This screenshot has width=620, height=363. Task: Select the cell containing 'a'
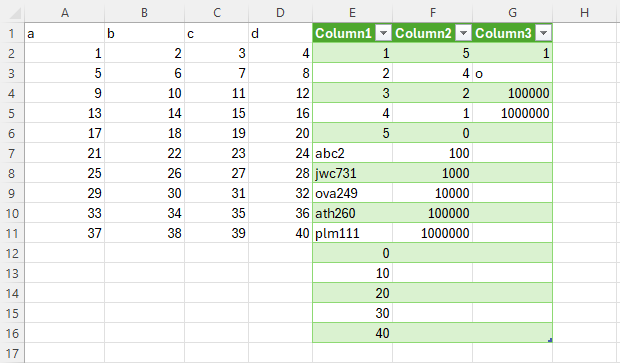click(65, 33)
